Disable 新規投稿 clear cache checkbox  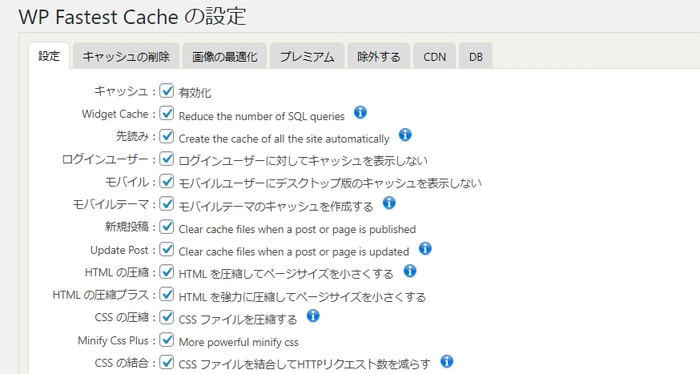pyautogui.click(x=167, y=226)
